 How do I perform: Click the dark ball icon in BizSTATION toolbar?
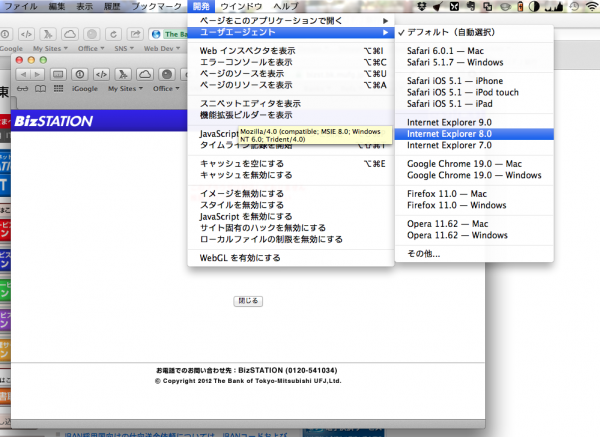167,75
